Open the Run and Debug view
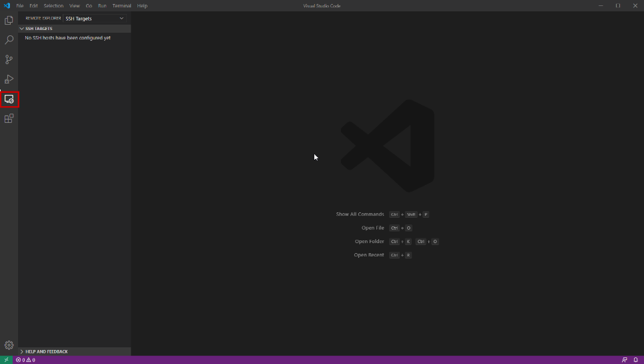 tap(9, 79)
